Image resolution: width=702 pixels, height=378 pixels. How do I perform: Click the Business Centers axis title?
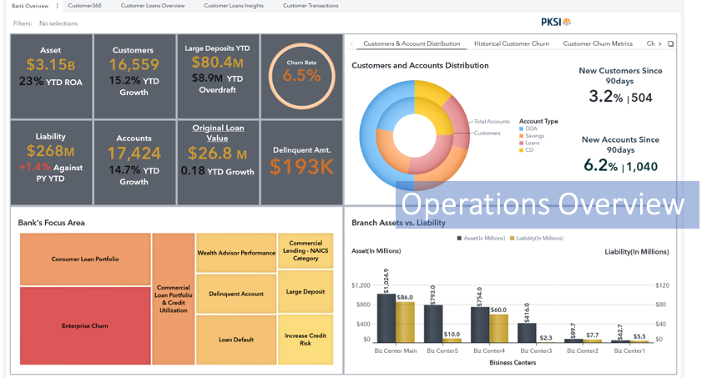513,362
